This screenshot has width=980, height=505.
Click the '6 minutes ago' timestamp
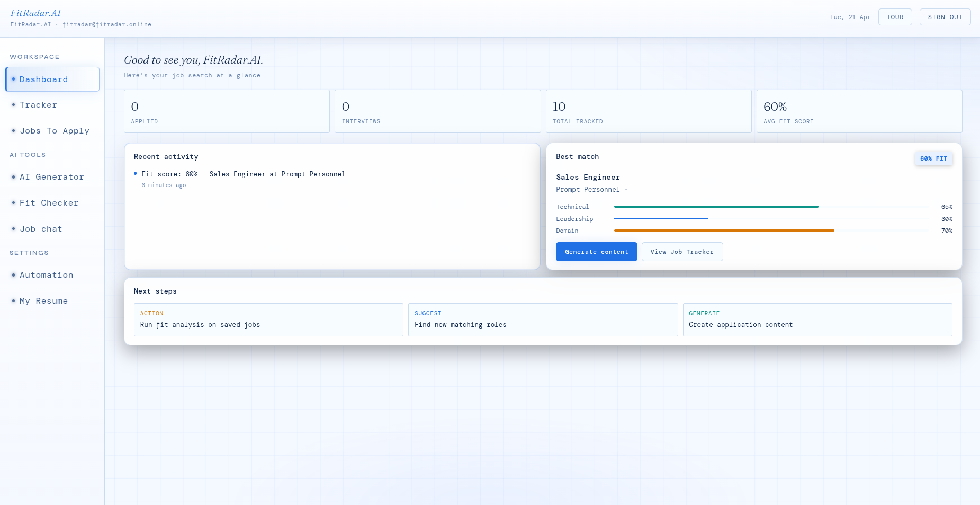pyautogui.click(x=164, y=185)
